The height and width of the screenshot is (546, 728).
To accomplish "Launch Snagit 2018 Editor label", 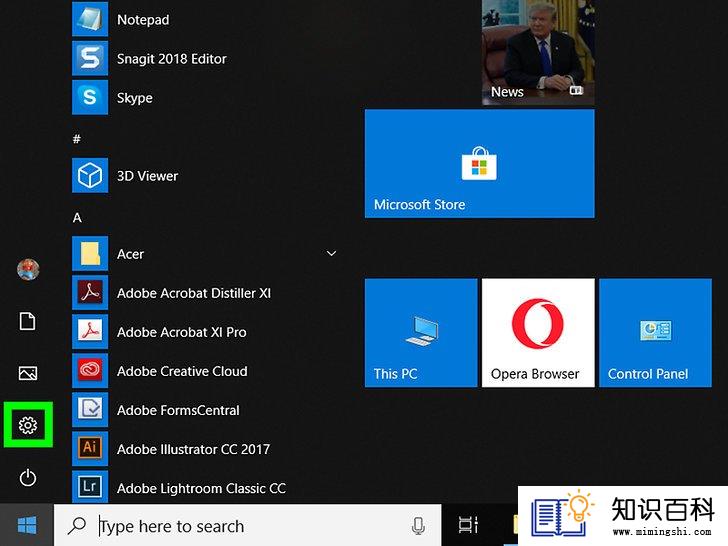I will tap(172, 58).
